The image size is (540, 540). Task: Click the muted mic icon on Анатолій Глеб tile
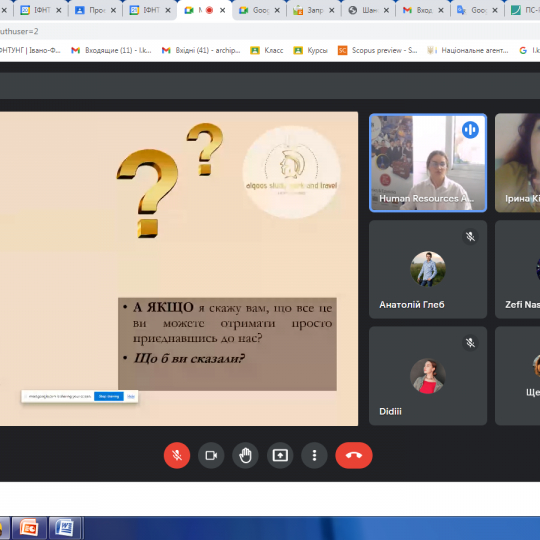(x=470, y=237)
